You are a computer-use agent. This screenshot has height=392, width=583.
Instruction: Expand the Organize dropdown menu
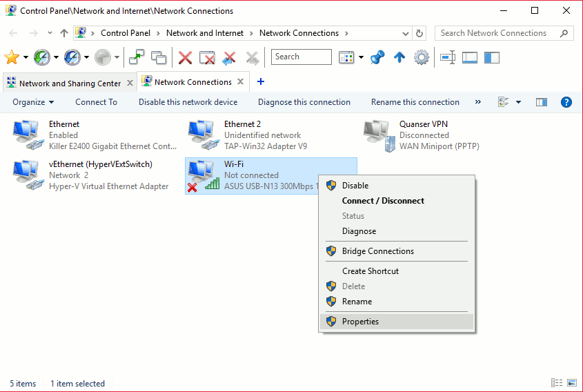pyautogui.click(x=33, y=102)
